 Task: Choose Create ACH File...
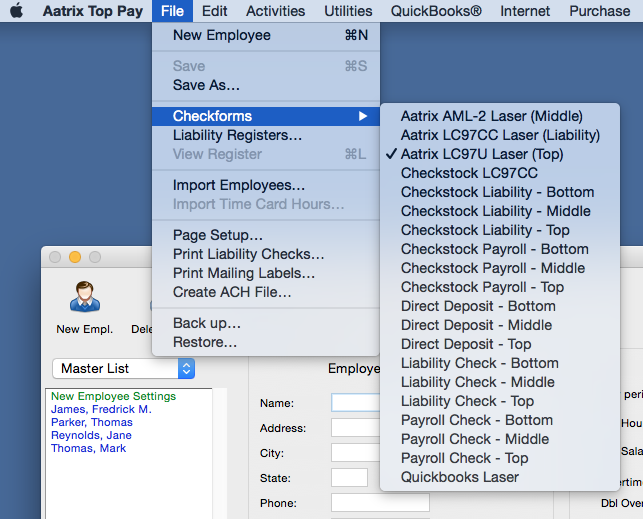(x=266, y=292)
